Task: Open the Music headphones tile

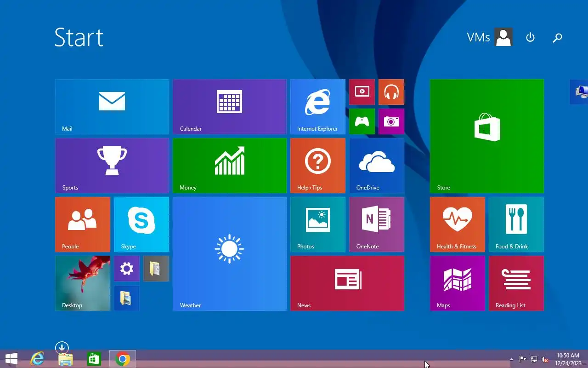Action: coord(391,92)
